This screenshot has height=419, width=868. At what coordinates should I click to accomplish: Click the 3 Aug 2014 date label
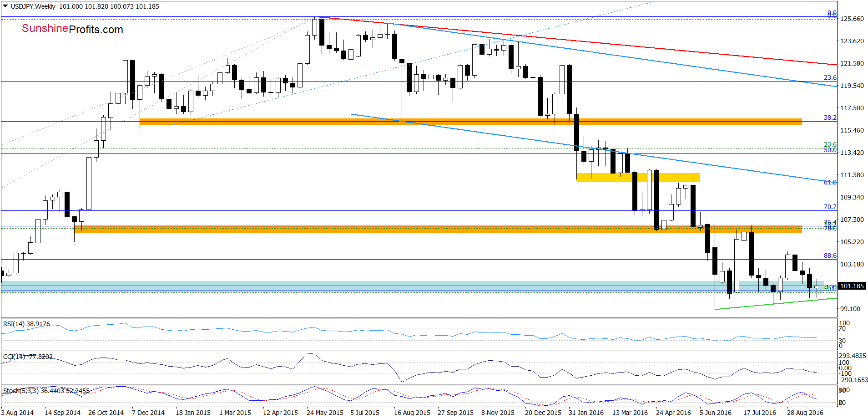pyautogui.click(x=17, y=413)
